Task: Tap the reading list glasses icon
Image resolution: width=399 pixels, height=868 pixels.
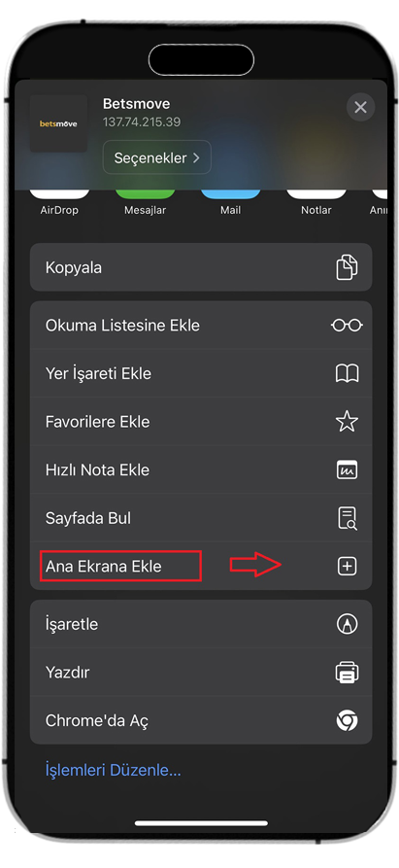Action: point(347,326)
